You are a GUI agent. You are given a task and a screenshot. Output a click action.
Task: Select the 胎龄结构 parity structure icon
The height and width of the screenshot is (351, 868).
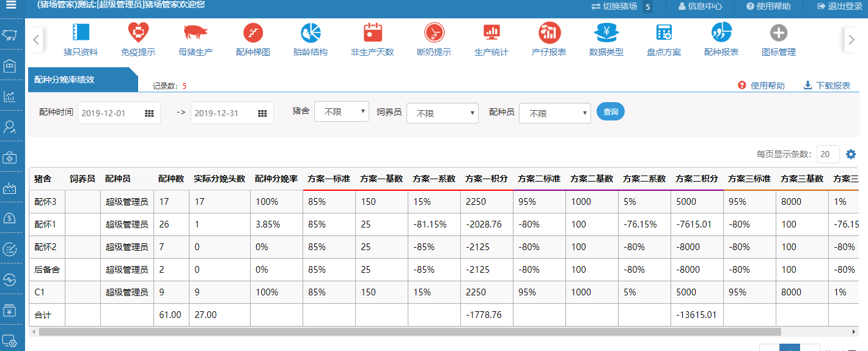(x=311, y=33)
